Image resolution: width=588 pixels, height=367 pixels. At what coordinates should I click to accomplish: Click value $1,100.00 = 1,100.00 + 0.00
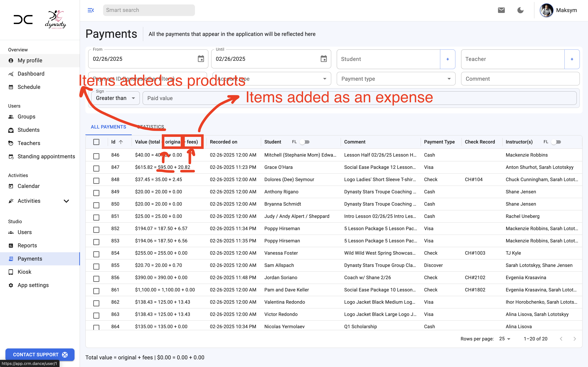165,290
